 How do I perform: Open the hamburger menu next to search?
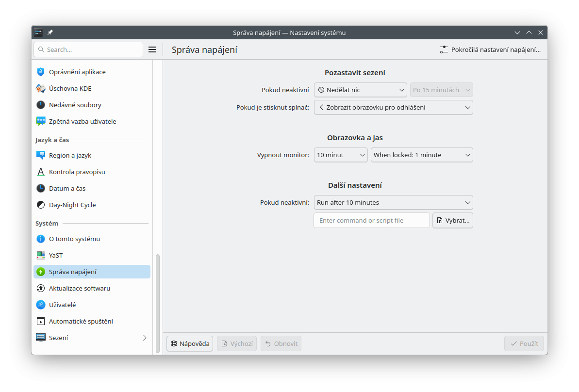click(x=152, y=49)
